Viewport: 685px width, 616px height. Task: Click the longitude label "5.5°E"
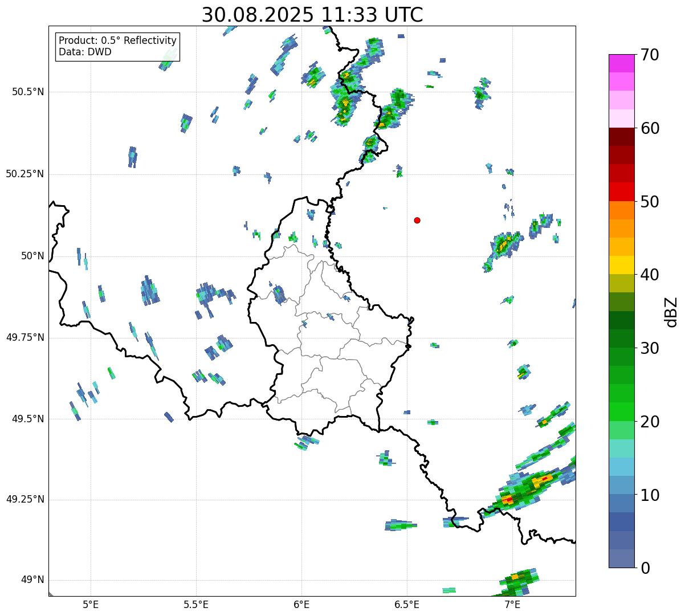point(196,604)
